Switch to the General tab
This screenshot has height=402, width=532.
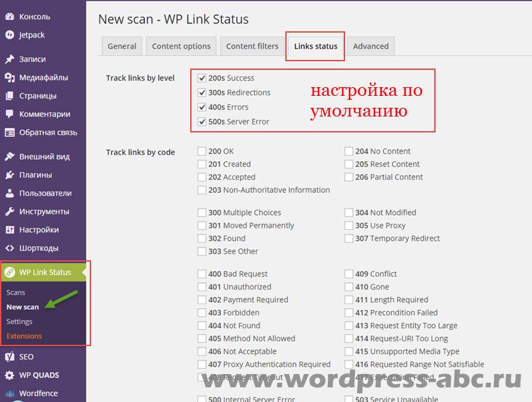pyautogui.click(x=122, y=46)
